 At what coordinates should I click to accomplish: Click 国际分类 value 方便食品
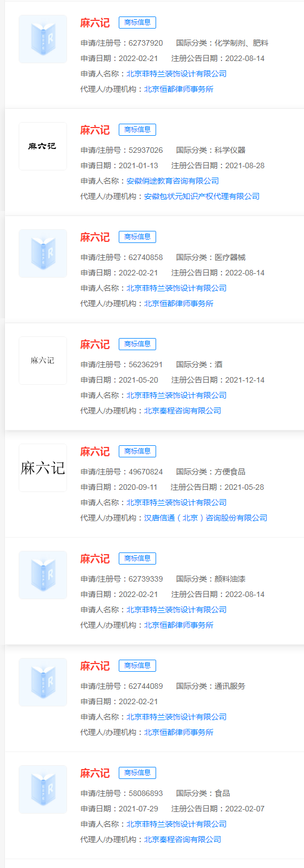click(230, 472)
